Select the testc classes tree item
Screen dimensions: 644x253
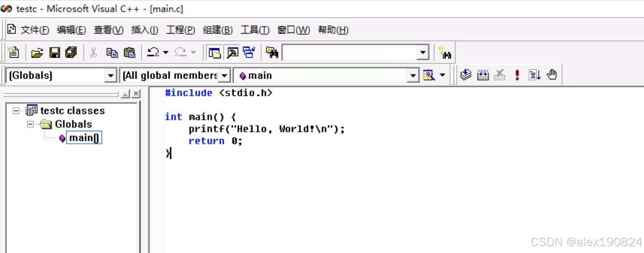click(72, 111)
